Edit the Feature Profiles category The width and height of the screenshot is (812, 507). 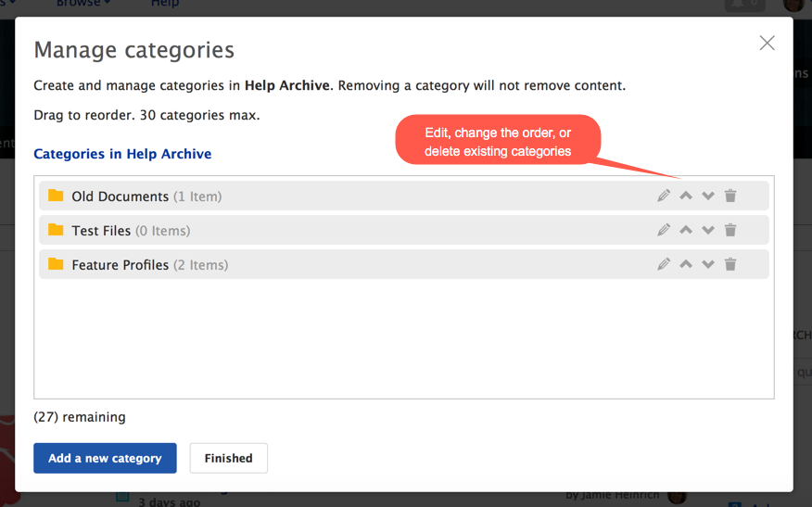(664, 264)
